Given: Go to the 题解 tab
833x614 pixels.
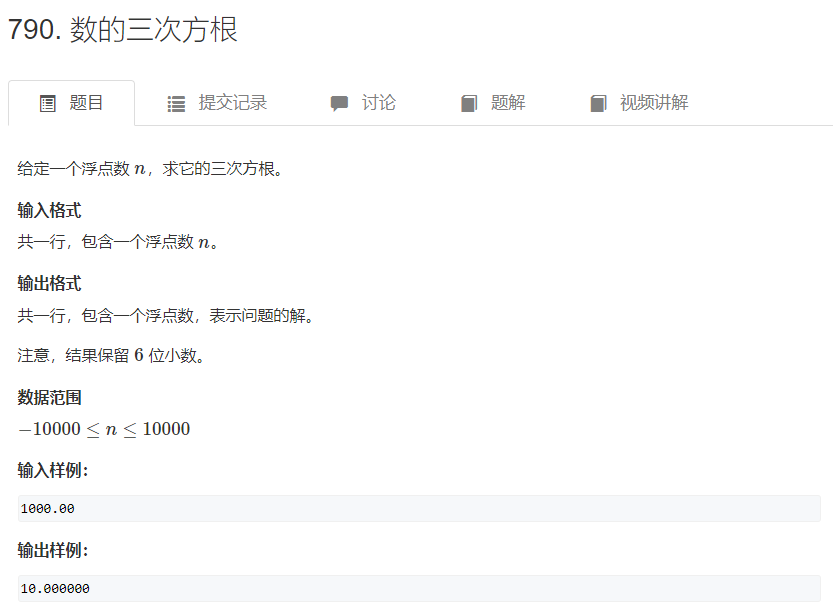Looking at the screenshot, I should point(493,103).
